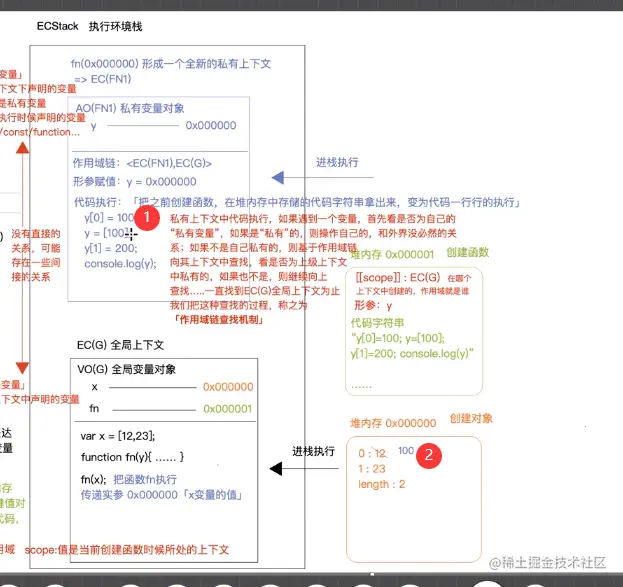The image size is (623, 587).
Task: Click the '=> EC(FN1)' label
Action: pyautogui.click(x=103, y=79)
